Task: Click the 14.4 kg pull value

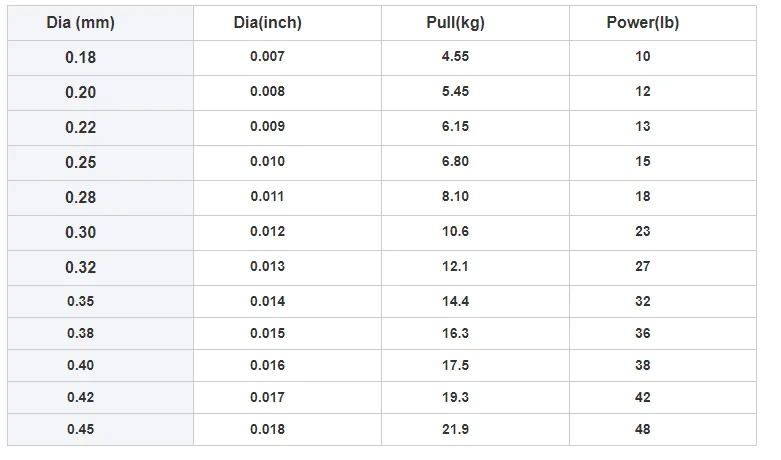Action: pos(455,301)
